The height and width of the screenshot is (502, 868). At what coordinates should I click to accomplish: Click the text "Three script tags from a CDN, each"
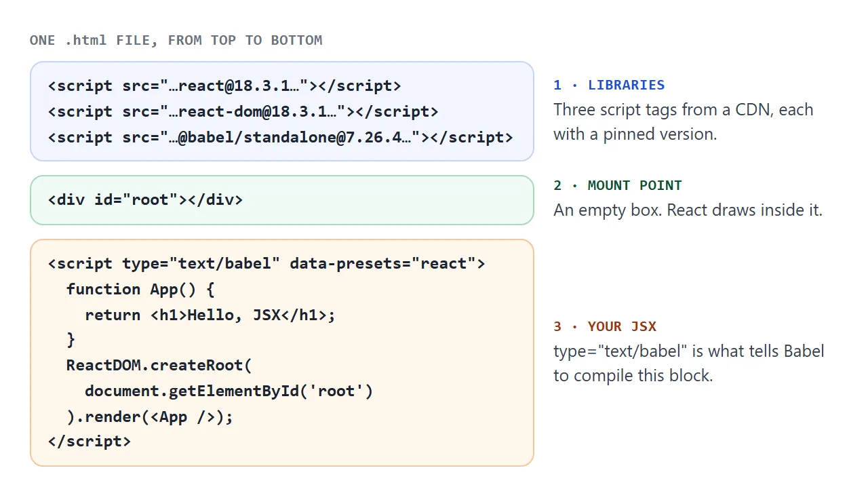[x=683, y=109]
